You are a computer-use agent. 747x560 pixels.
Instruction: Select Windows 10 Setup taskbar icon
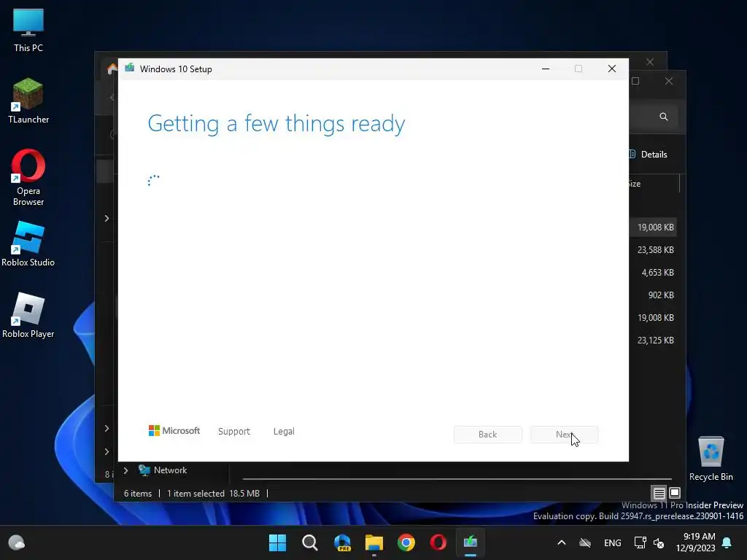tap(471, 542)
